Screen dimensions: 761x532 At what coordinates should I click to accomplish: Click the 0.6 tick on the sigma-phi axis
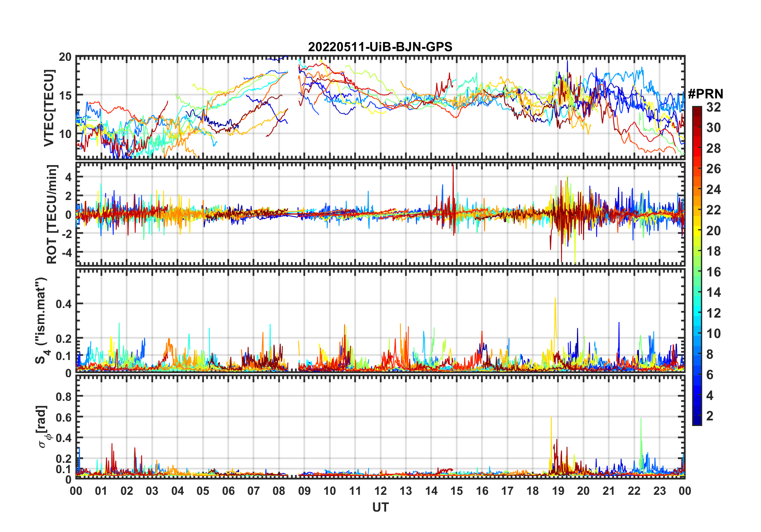coord(64,418)
